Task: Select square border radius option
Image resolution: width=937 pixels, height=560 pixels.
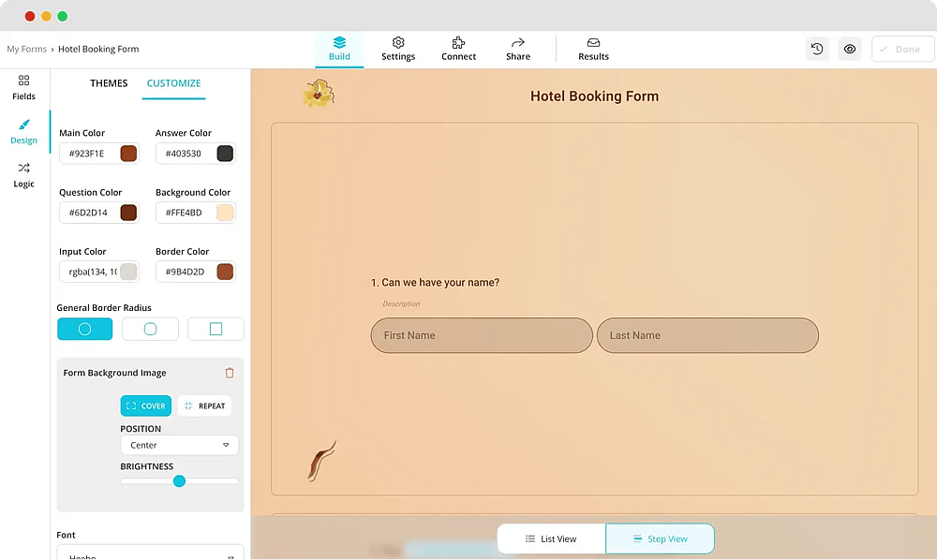Action: (216, 329)
